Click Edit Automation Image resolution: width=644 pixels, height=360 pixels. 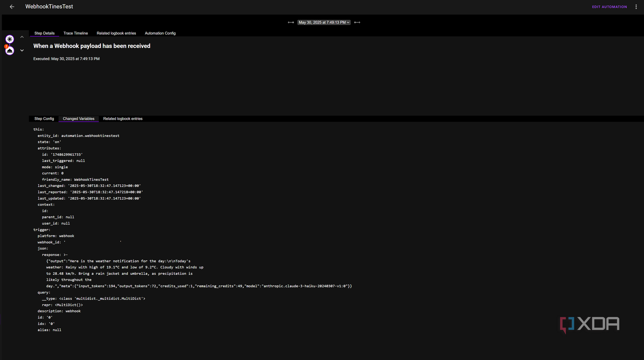click(x=609, y=7)
